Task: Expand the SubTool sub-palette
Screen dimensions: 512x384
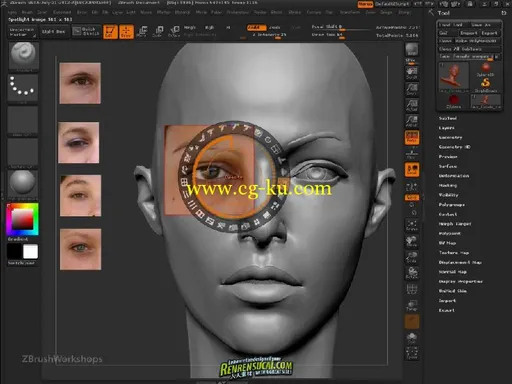Action: (x=448, y=118)
